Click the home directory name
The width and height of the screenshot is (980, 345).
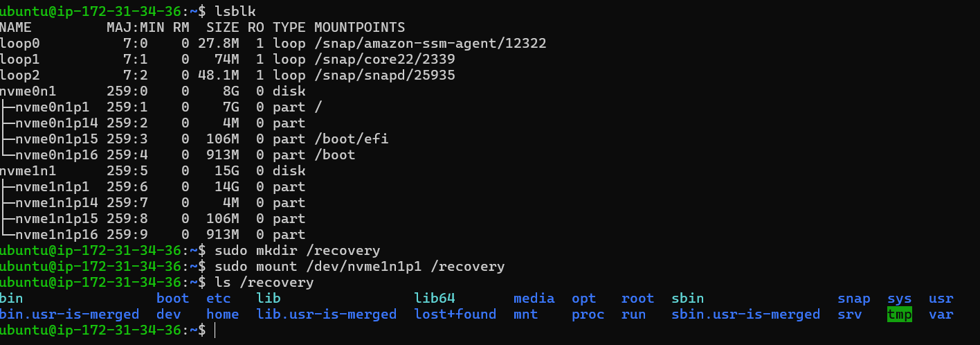coord(222,315)
